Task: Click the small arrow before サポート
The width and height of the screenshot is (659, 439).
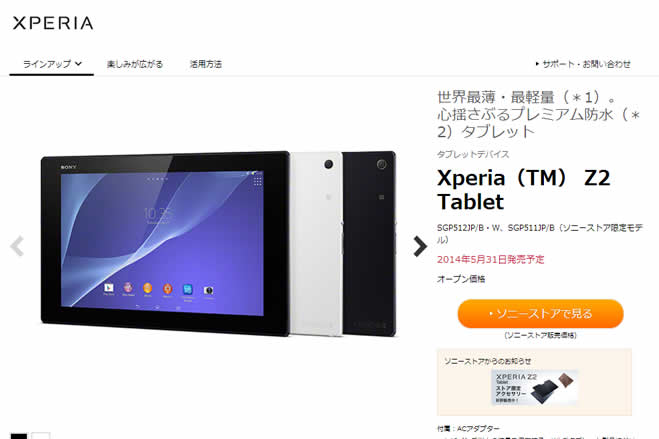Action: click(537, 64)
